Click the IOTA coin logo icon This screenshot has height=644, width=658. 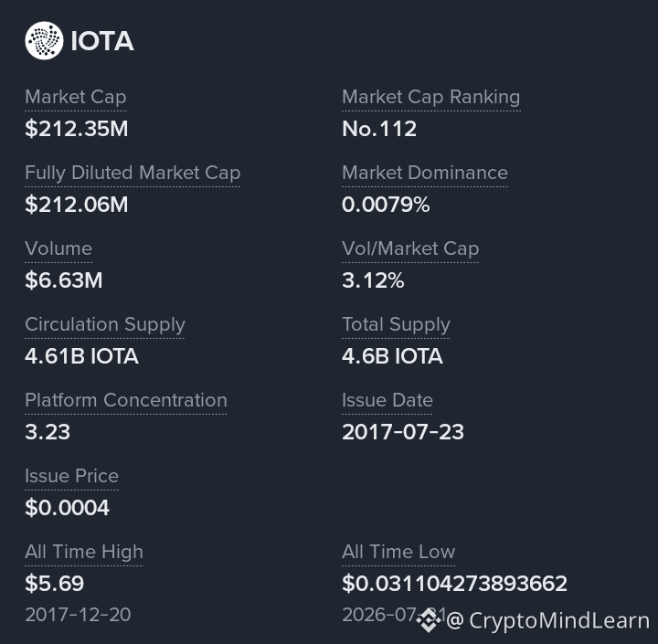[44, 41]
